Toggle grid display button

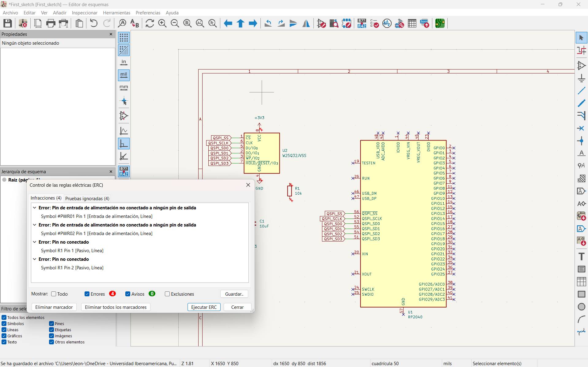(124, 38)
